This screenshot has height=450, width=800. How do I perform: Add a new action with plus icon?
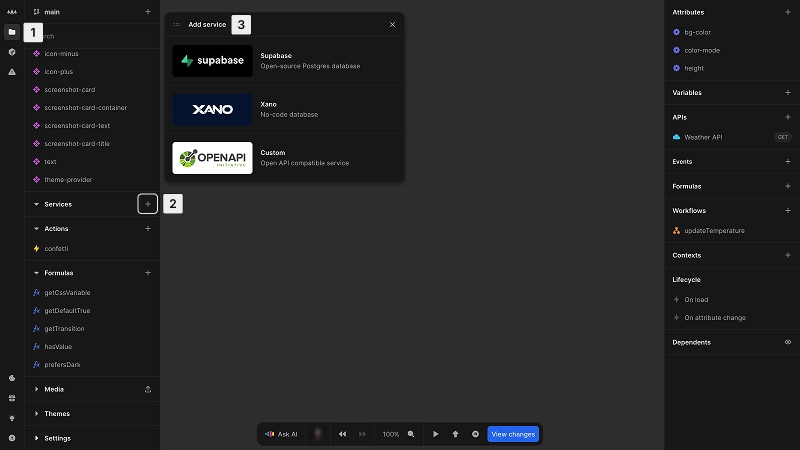[x=147, y=229]
